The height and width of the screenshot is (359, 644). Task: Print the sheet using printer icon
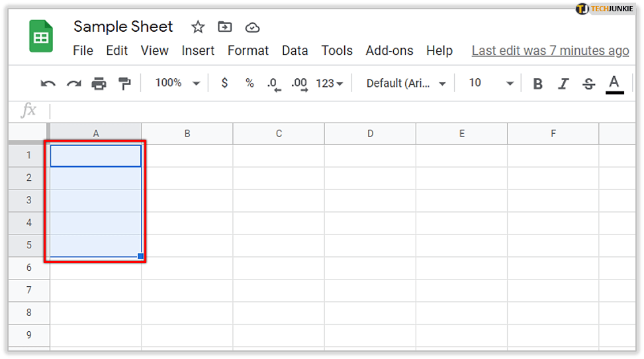click(99, 83)
